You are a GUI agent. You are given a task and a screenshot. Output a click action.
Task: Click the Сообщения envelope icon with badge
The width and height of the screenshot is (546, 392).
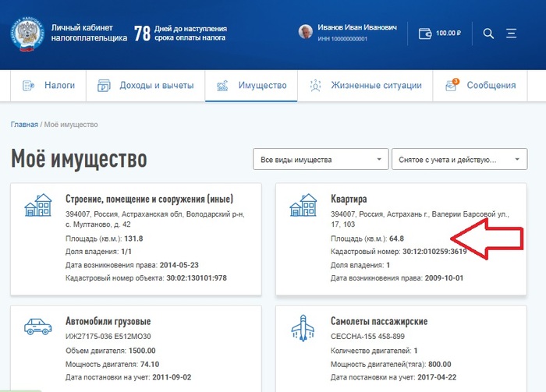tap(452, 84)
